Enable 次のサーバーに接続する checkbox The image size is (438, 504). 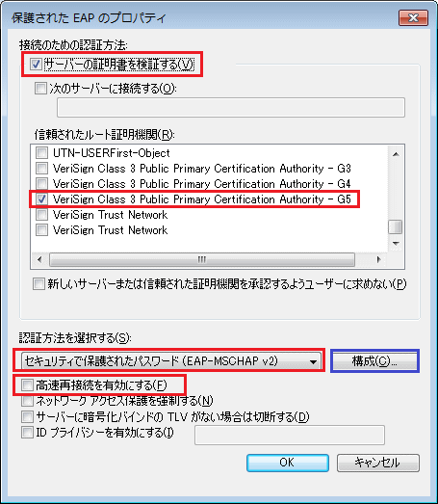click(x=40, y=88)
